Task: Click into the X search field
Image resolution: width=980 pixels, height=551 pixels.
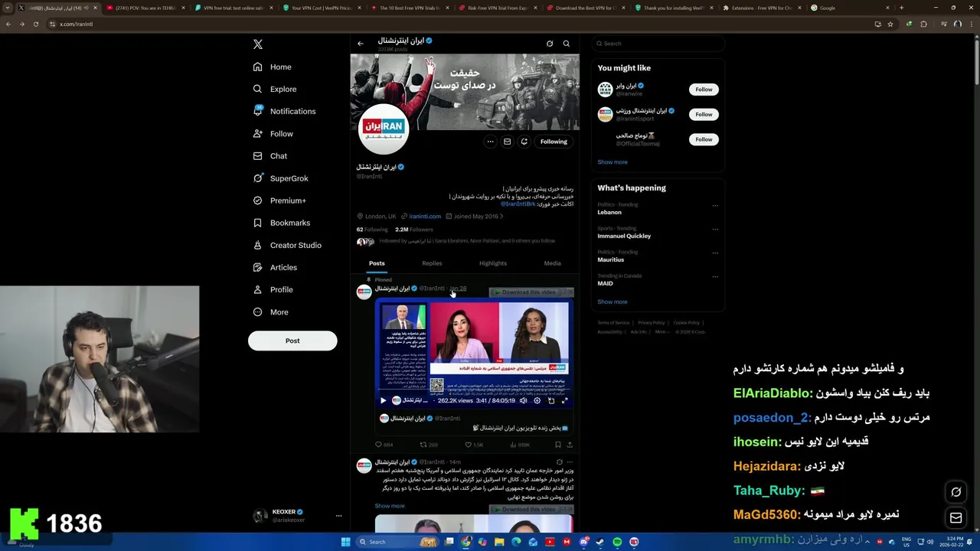Action: click(658, 44)
